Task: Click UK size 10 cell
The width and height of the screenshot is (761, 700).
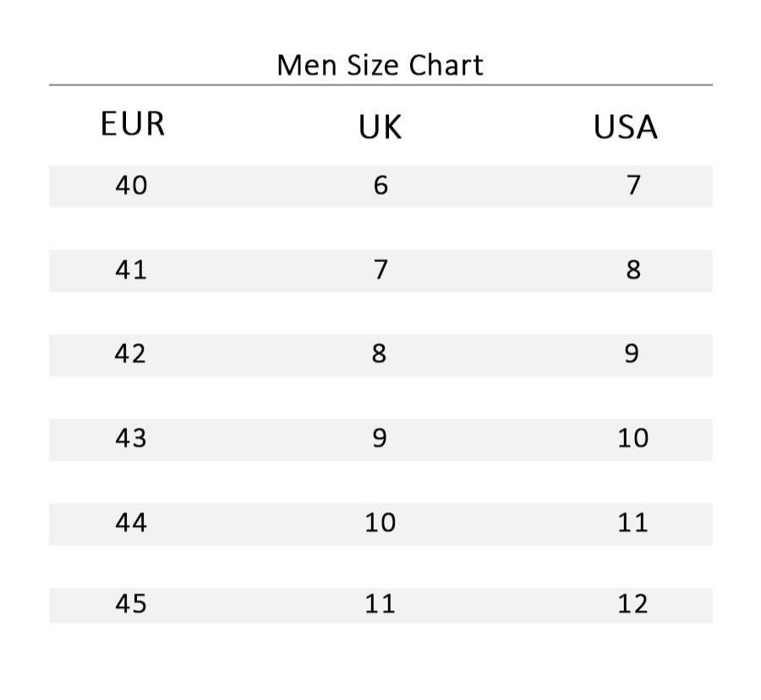Action: click(x=380, y=523)
